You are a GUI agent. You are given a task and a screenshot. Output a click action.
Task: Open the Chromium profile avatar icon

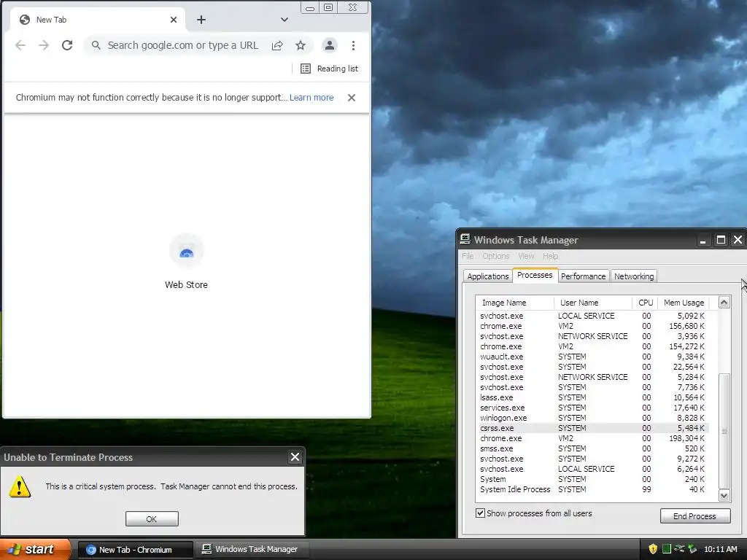click(329, 45)
